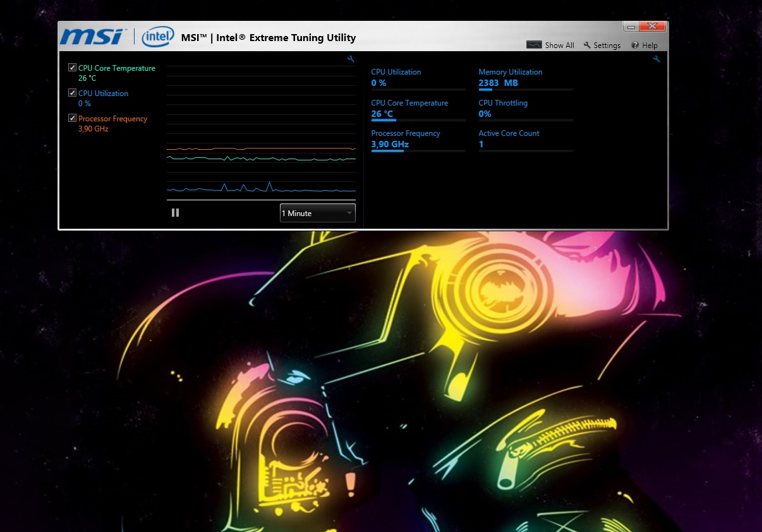The width and height of the screenshot is (762, 532).
Task: Click the CPU Core Temperature legend label
Action: click(117, 68)
